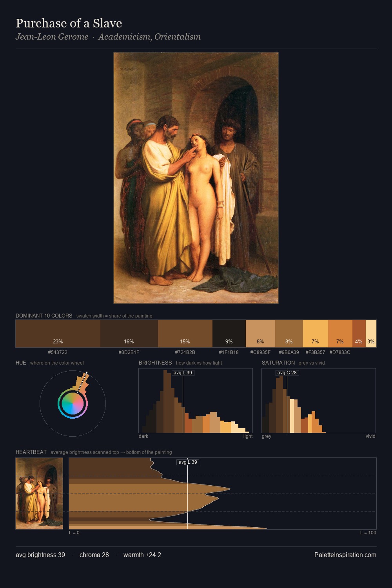Click the 'L = 100' axis label
Screen dimensions: 392x588
pos(368,533)
